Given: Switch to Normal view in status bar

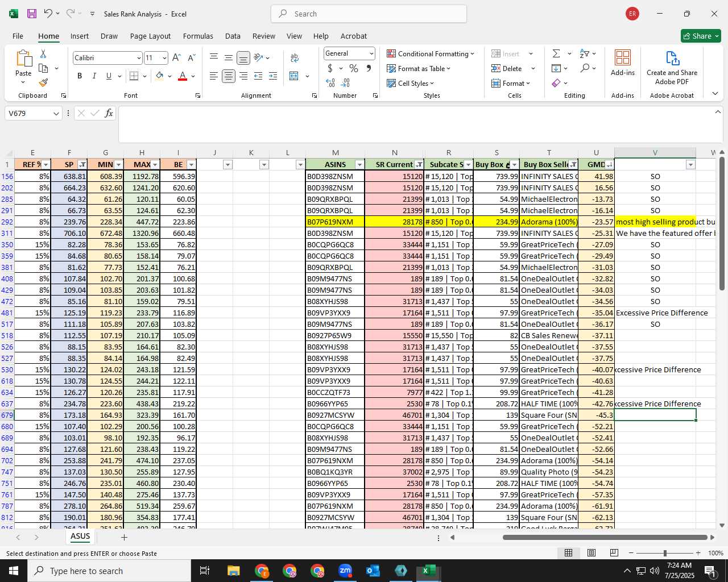Looking at the screenshot, I should click(568, 553).
